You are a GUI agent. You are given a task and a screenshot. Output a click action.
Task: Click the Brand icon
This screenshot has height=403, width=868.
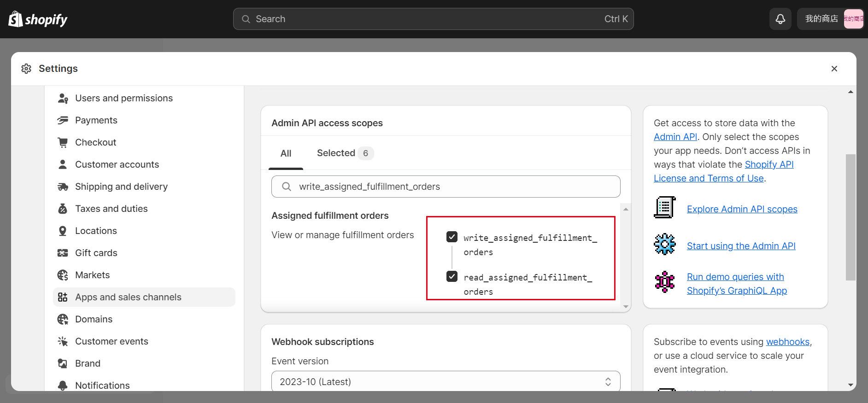[x=63, y=363]
